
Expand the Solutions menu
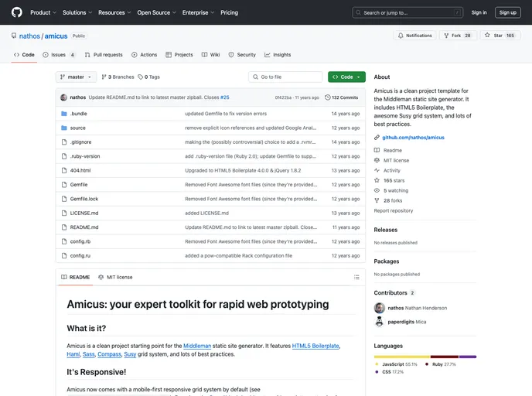click(x=77, y=12)
